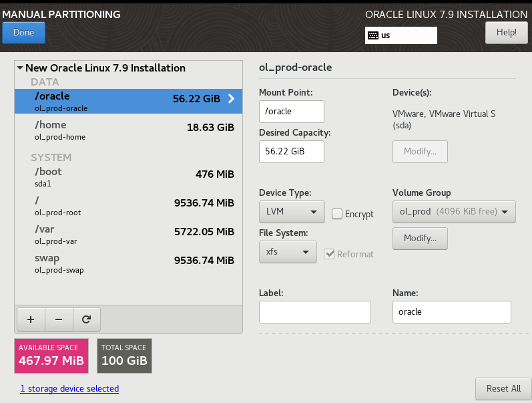Viewport: 532px width, 403px height.
Task: Enable the Encrypt checkbox
Action: (337, 214)
